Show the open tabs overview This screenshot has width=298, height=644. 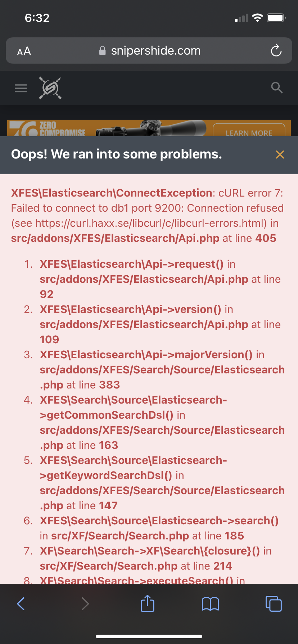(274, 603)
